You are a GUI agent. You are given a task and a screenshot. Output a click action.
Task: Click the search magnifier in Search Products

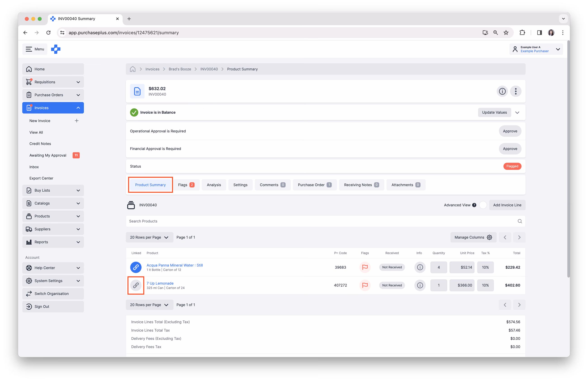point(519,221)
